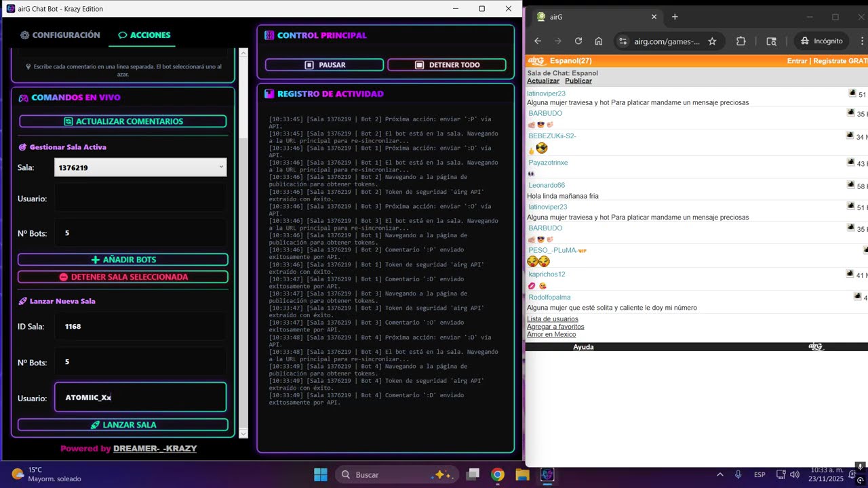The width and height of the screenshot is (868, 488).
Task: Open File Explorer from the taskbar
Action: click(522, 474)
